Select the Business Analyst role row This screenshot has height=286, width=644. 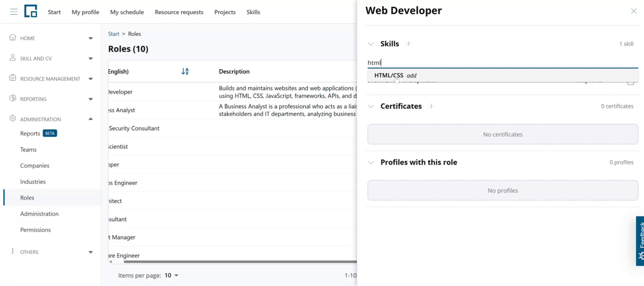point(232,110)
